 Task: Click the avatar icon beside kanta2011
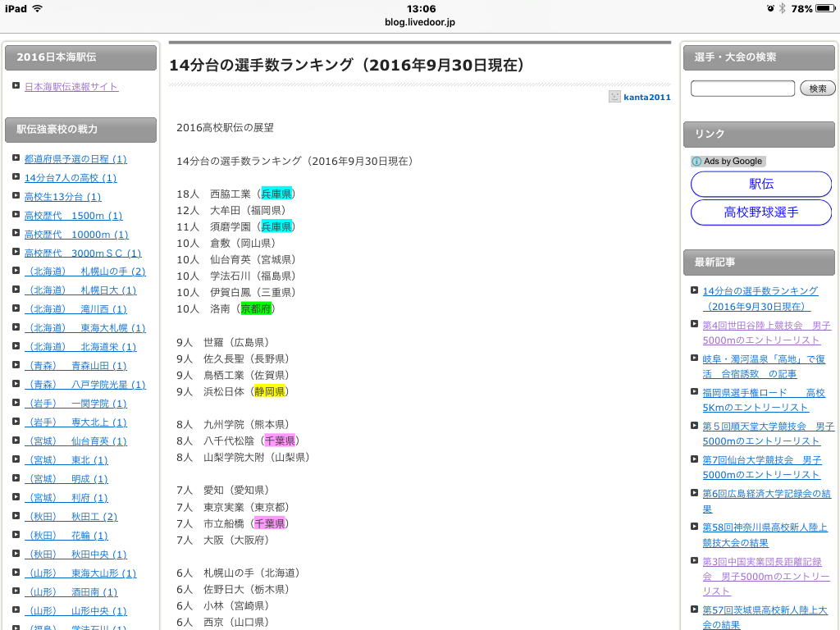click(614, 97)
